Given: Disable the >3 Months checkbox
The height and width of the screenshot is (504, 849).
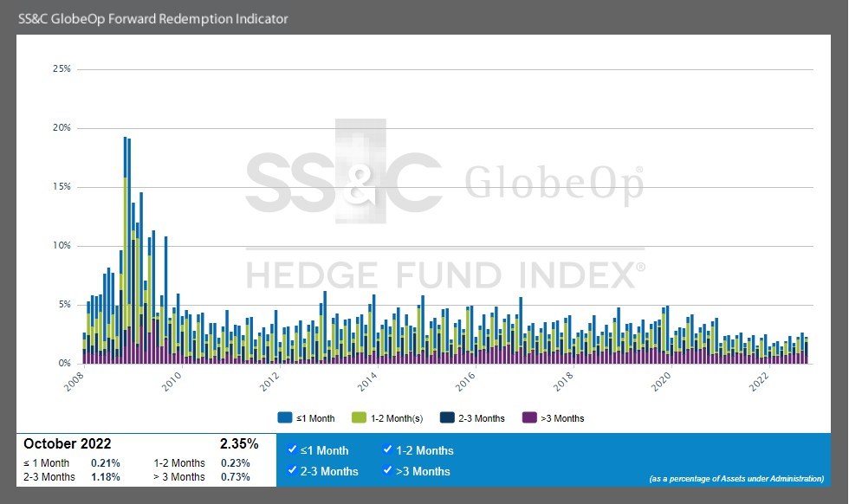Looking at the screenshot, I should tap(387, 471).
